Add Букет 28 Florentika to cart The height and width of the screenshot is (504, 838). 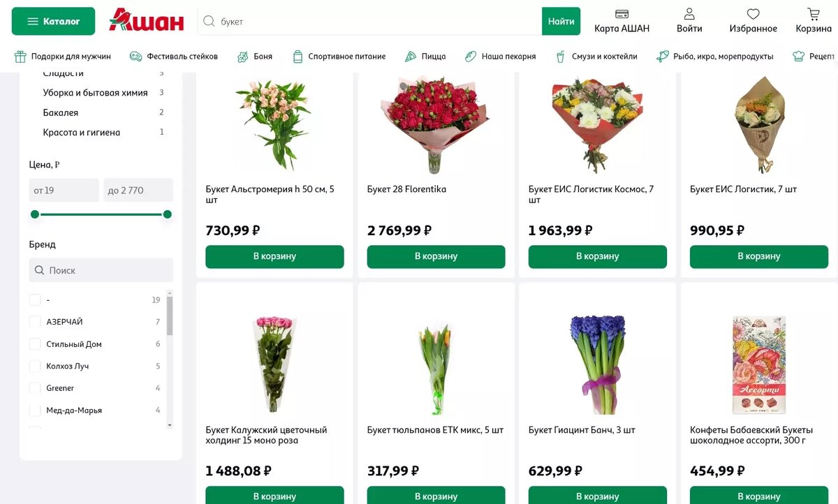tap(436, 257)
